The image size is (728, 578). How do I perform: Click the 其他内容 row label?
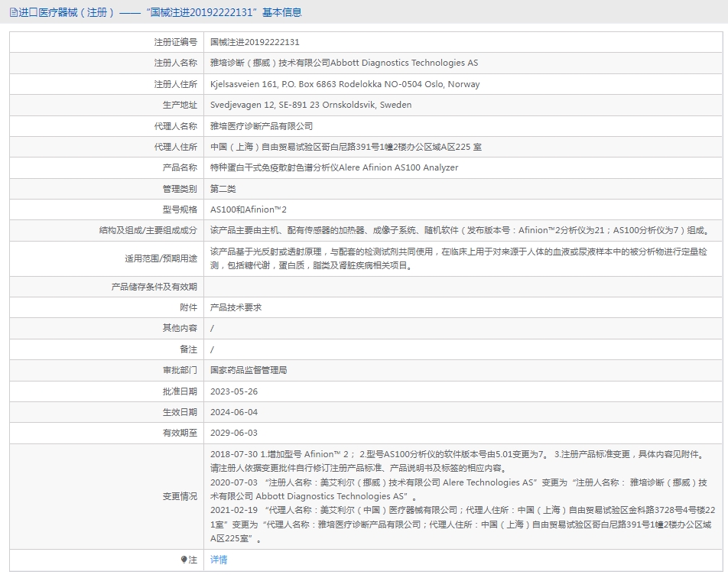pos(180,328)
